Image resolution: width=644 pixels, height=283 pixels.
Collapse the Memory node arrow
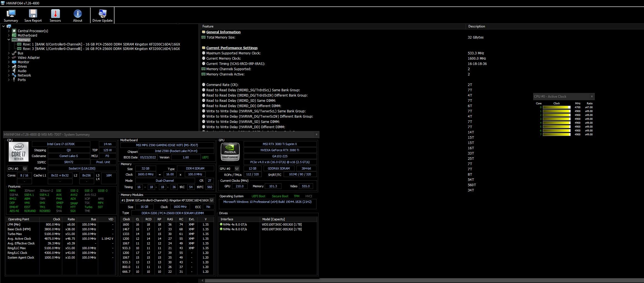pos(9,40)
